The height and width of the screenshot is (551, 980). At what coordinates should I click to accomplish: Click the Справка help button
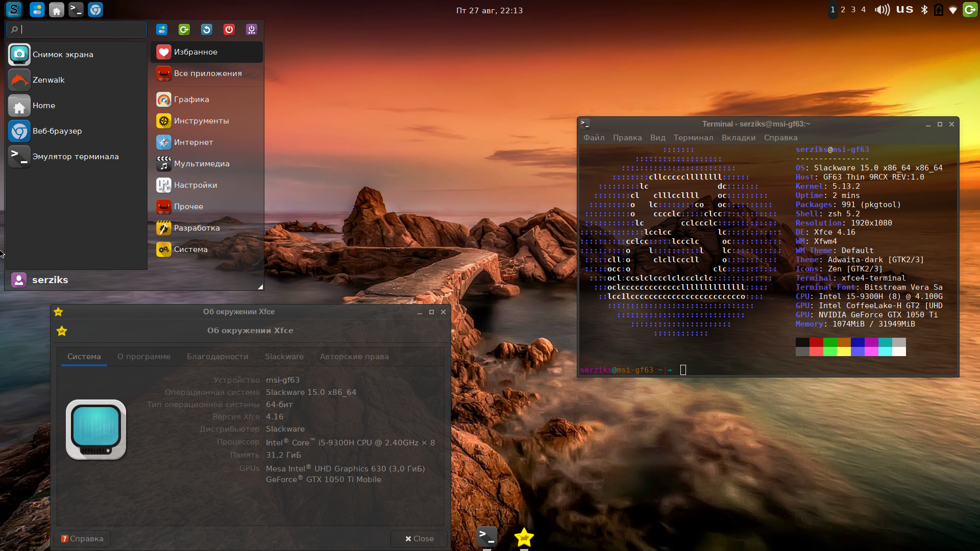click(82, 539)
